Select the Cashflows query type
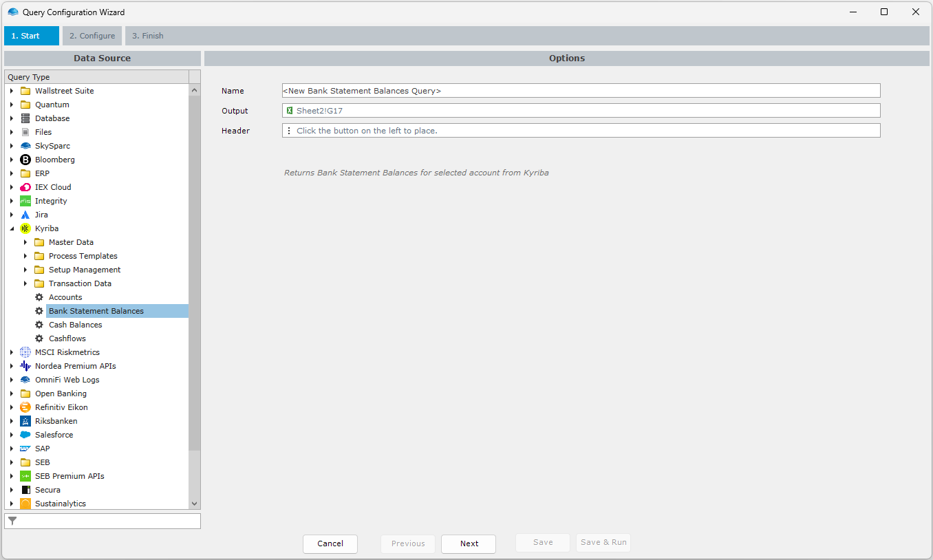The height and width of the screenshot is (560, 933). (67, 338)
